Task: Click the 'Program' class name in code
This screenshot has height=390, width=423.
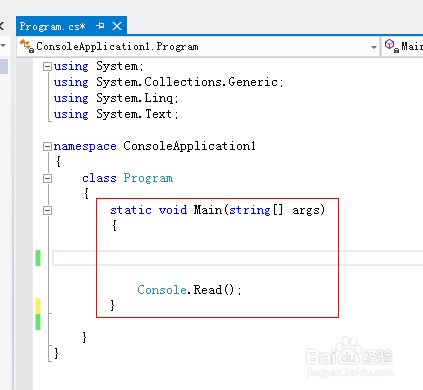Action: 148,178
